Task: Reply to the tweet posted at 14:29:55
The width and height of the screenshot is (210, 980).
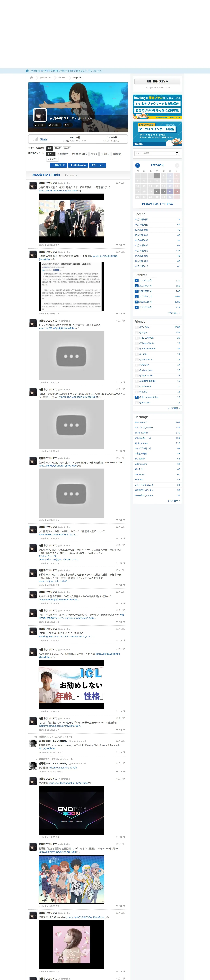Action: [x=117, y=711]
